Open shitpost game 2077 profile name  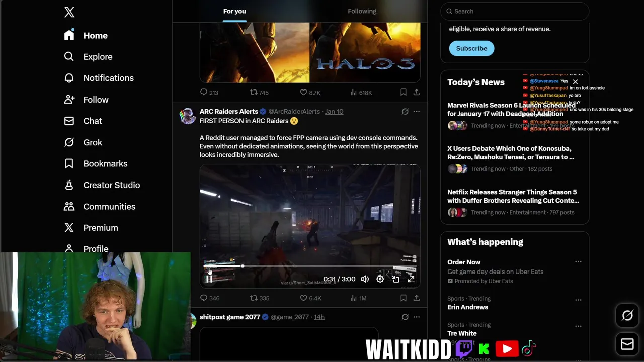[230, 317]
